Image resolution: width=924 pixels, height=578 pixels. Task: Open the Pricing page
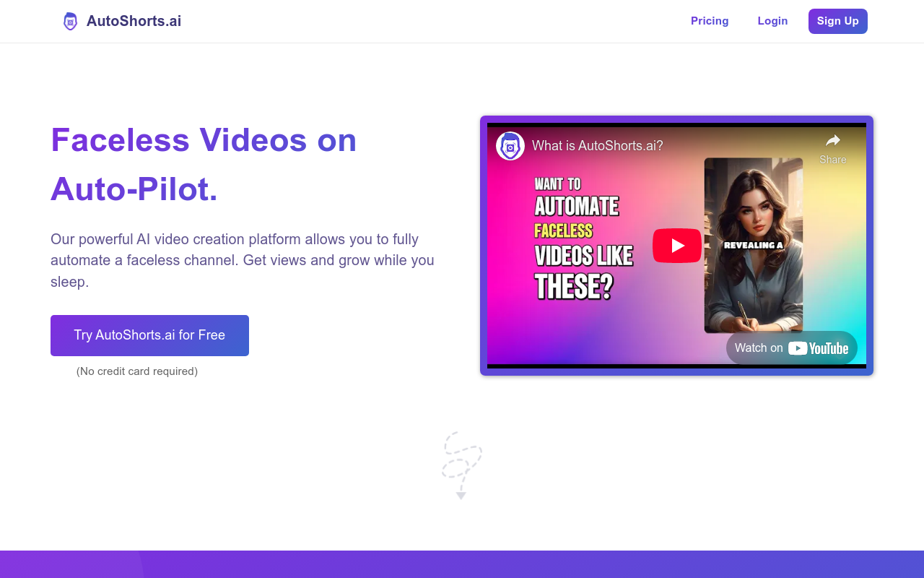tap(710, 21)
